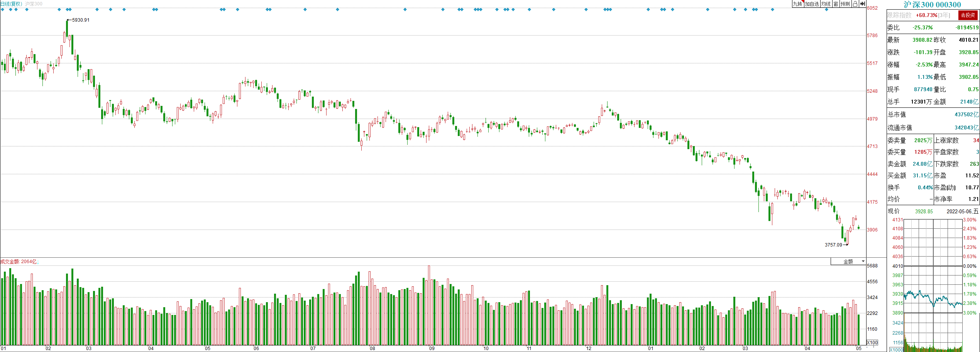Click the X100 scale indicator on volume axis
The width and height of the screenshot is (980, 352).
(872, 343)
